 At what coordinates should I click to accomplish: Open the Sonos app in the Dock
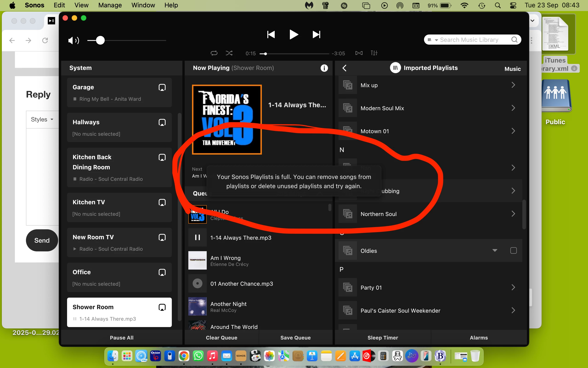241,356
